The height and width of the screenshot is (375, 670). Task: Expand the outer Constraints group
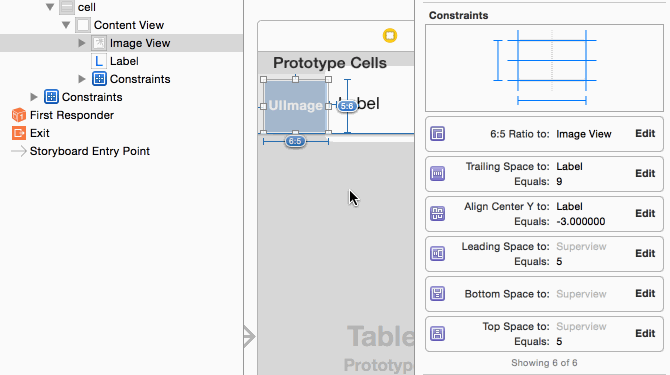tap(34, 97)
